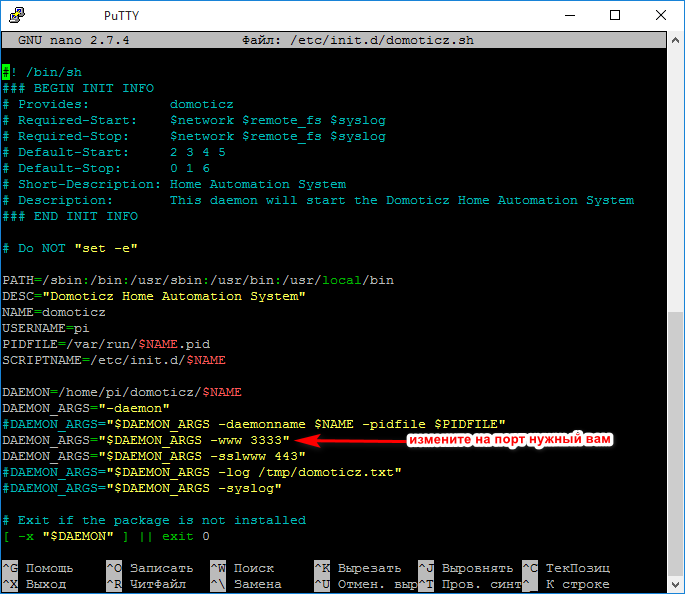The image size is (685, 594).
Task: Click the commented -log /tmp/domoticz.txt line
Action: pos(202,472)
